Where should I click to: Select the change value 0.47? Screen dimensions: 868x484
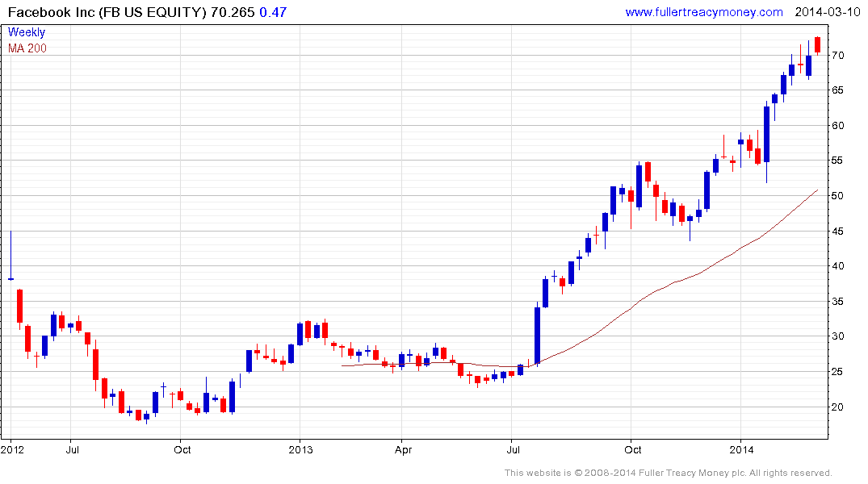pyautogui.click(x=273, y=12)
